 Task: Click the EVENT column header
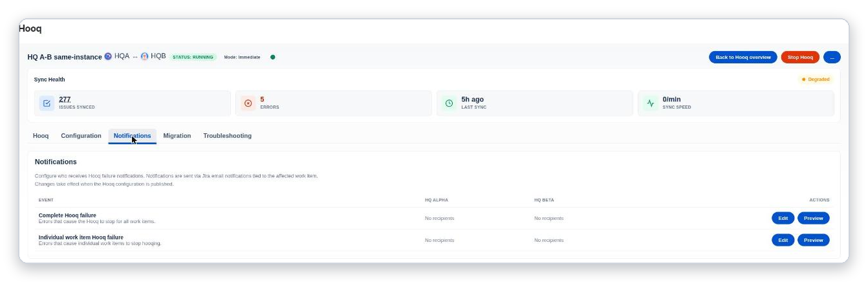click(46, 200)
